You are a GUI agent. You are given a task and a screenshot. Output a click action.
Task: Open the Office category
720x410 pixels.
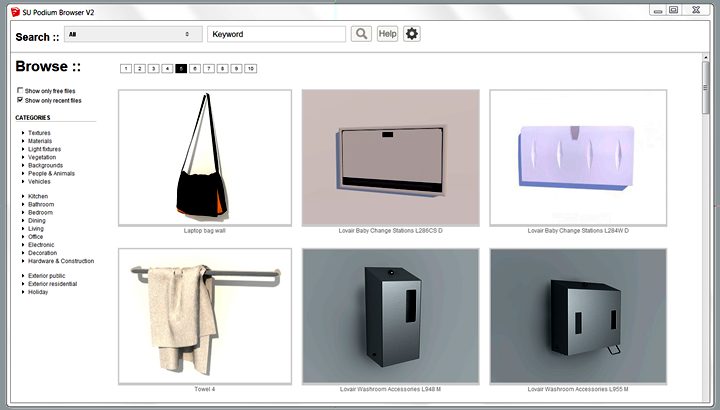[35, 237]
